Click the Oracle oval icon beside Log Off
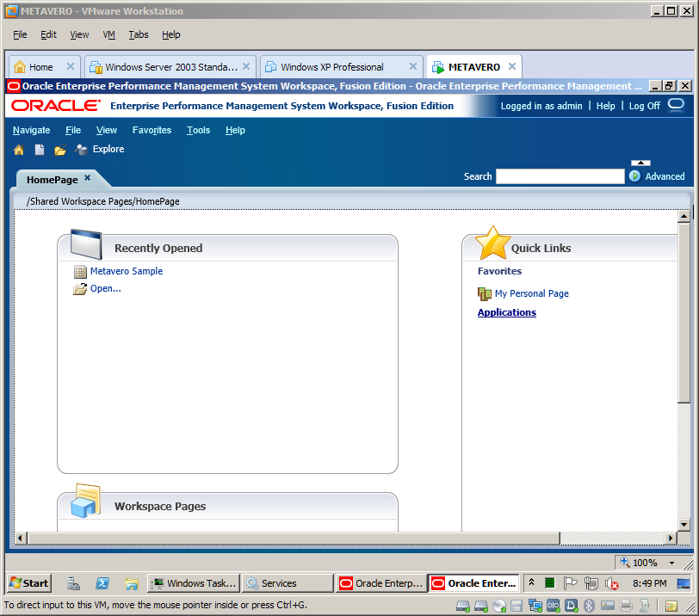 (x=676, y=105)
